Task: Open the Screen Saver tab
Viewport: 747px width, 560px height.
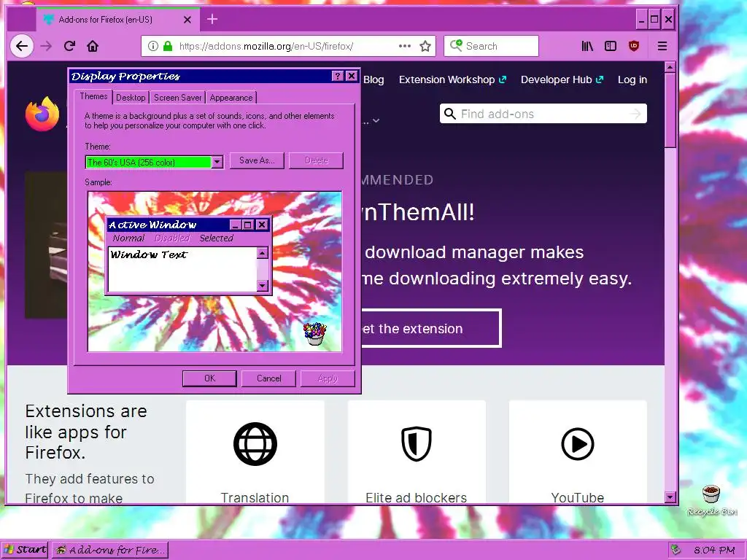Action: tap(177, 98)
